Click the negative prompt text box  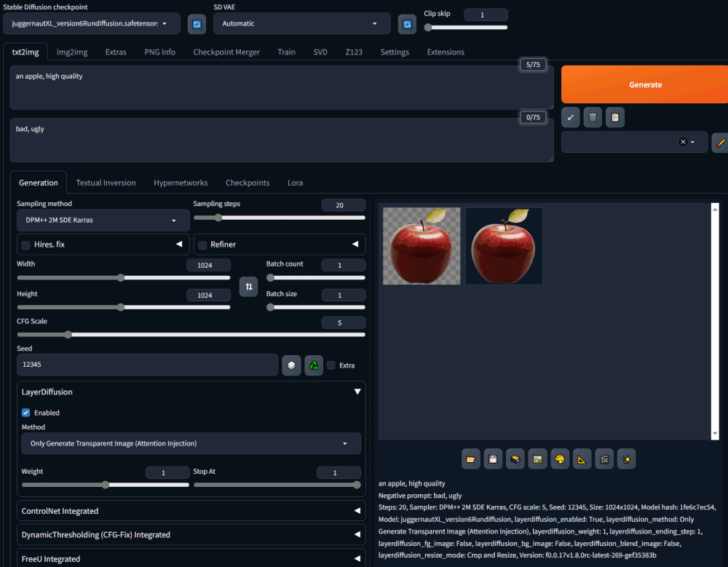pyautogui.click(x=282, y=140)
